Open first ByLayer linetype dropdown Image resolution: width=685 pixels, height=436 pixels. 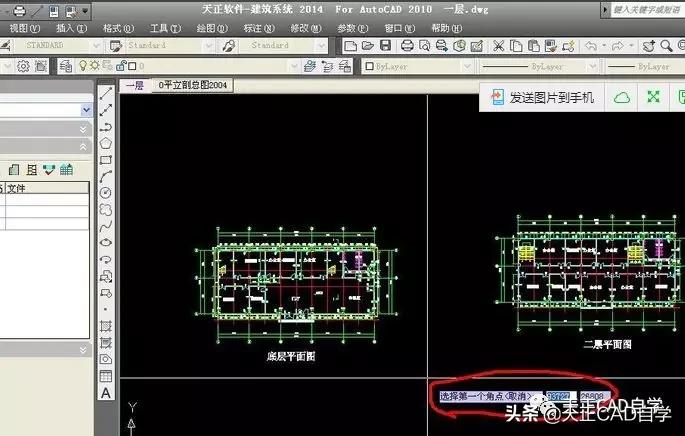[x=592, y=66]
